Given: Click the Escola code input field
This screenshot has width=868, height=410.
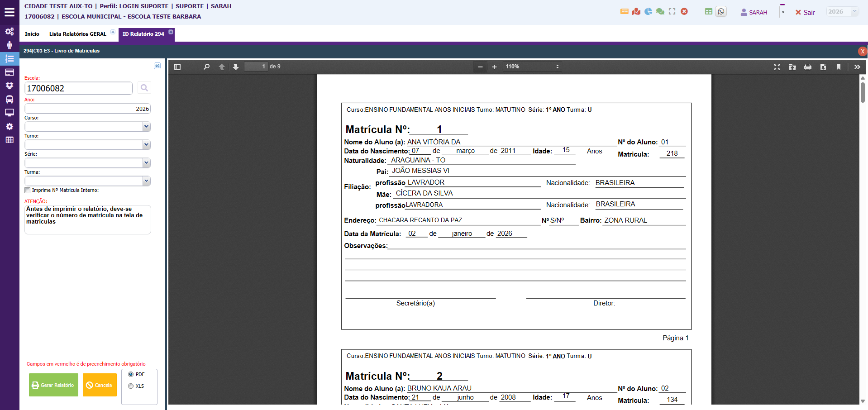Looking at the screenshot, I should click(x=78, y=88).
